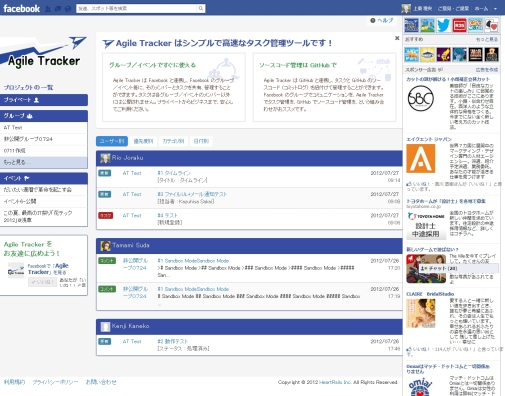The width and height of the screenshot is (505, 396).
Task: Open the お問い合わせ footer link
Action: [x=101, y=382]
